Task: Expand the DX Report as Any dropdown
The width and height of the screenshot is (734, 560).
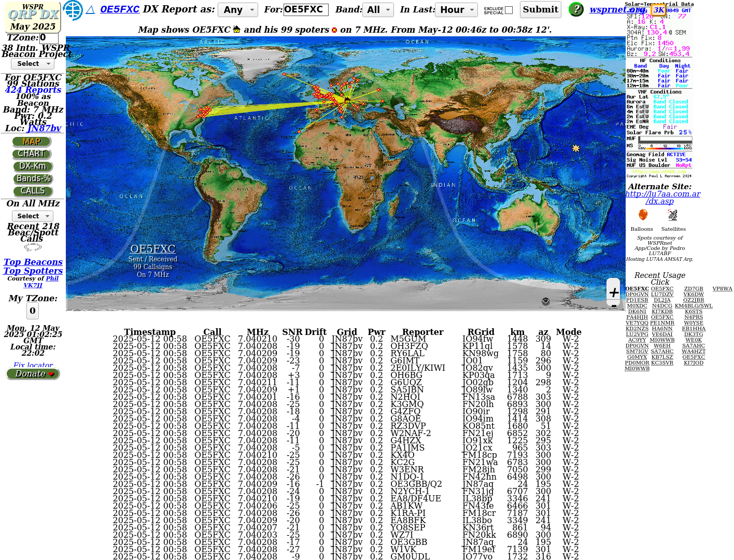Action: (x=238, y=10)
